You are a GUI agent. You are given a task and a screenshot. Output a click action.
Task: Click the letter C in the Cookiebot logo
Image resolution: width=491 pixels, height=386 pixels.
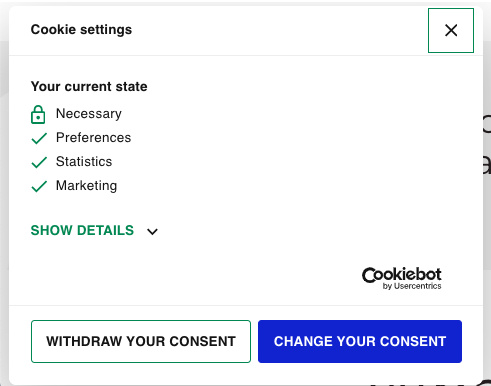369,275
